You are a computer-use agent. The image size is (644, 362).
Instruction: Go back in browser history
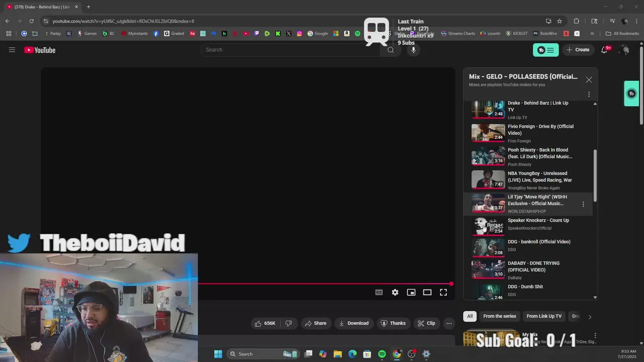[7, 21]
